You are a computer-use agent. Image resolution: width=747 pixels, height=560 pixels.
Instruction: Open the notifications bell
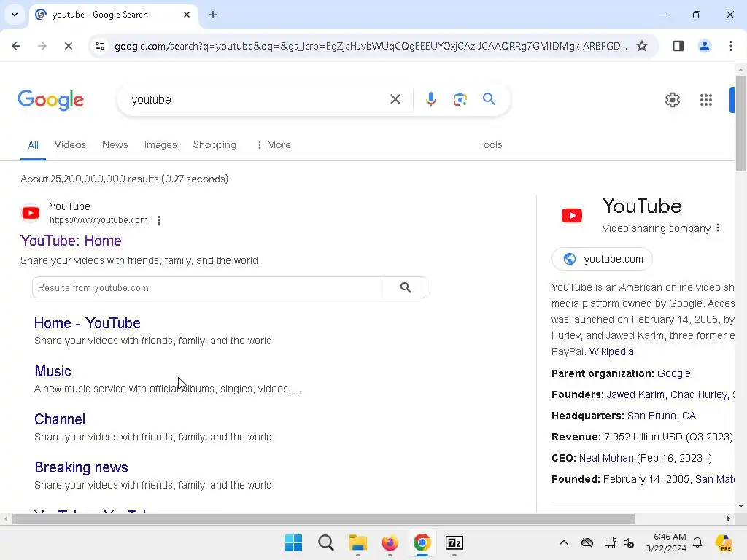[697, 542]
